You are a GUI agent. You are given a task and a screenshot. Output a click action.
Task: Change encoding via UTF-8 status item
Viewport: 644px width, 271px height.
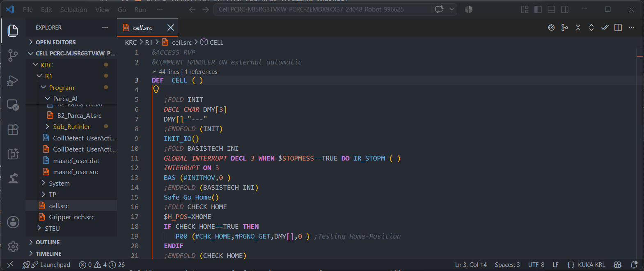tap(536, 265)
